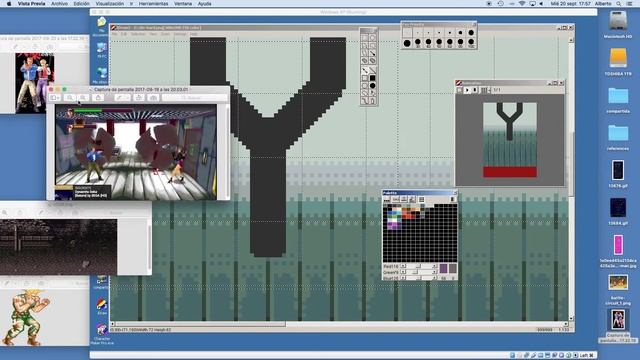This screenshot has height=360, width=640.
Task: Stop the animation in the Preview window
Action: [x=475, y=90]
